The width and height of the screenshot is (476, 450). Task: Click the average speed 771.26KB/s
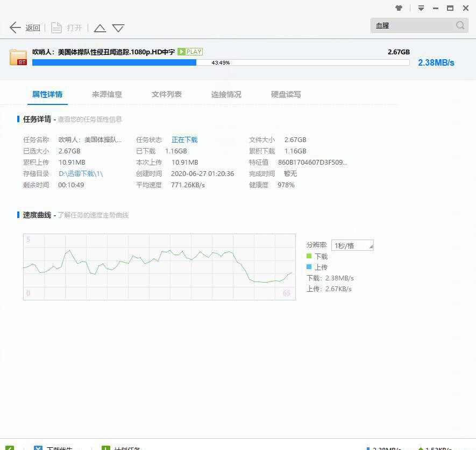point(188,185)
